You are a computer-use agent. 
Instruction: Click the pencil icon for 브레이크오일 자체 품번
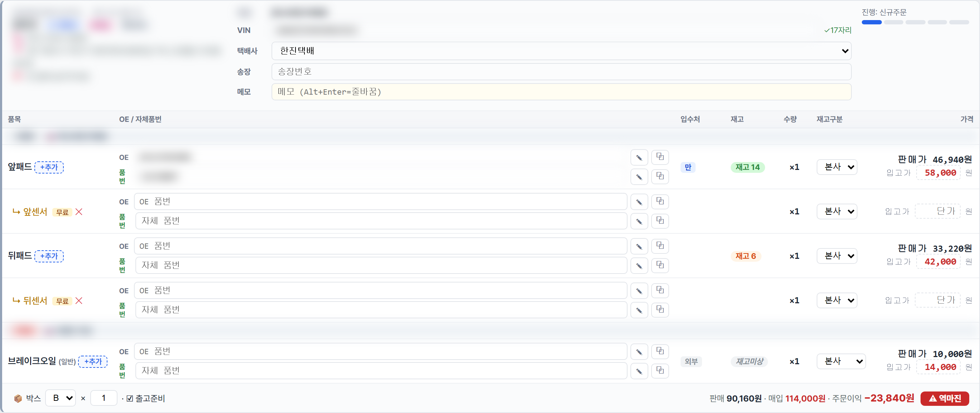(x=639, y=371)
